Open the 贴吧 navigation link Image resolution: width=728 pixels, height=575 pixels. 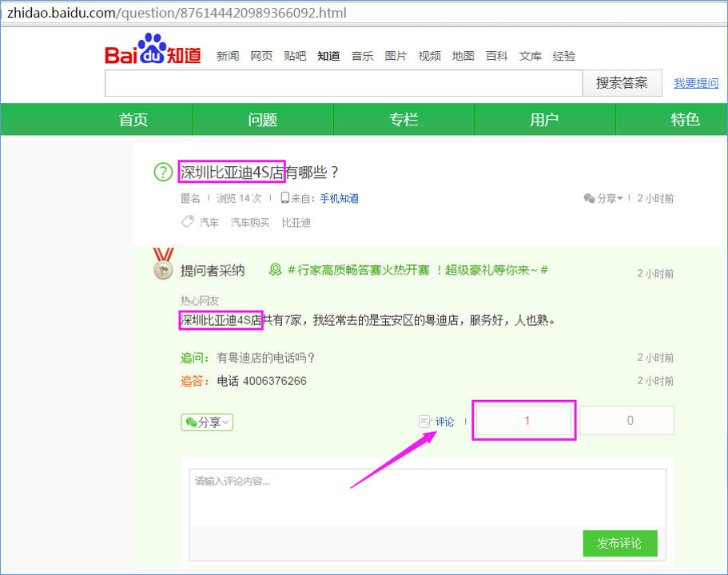click(x=295, y=56)
